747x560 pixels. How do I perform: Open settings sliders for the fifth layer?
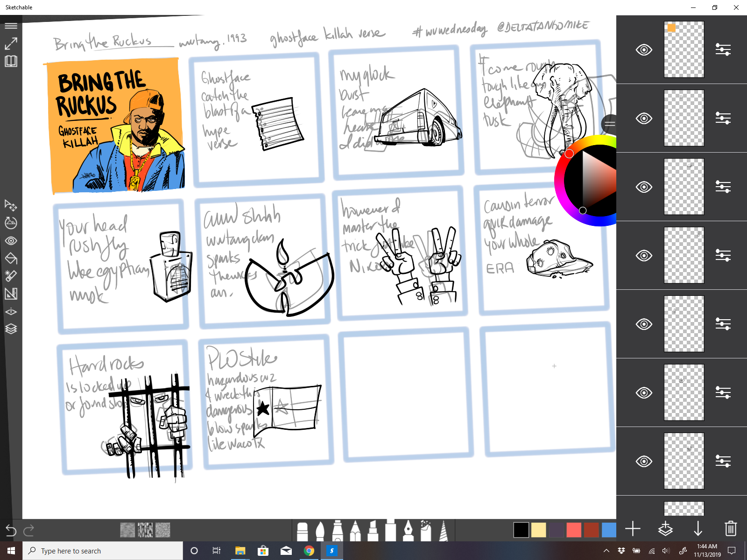click(723, 324)
